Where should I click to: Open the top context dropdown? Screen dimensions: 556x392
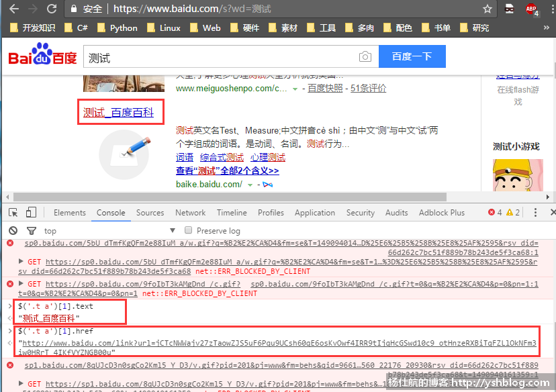tap(109, 231)
